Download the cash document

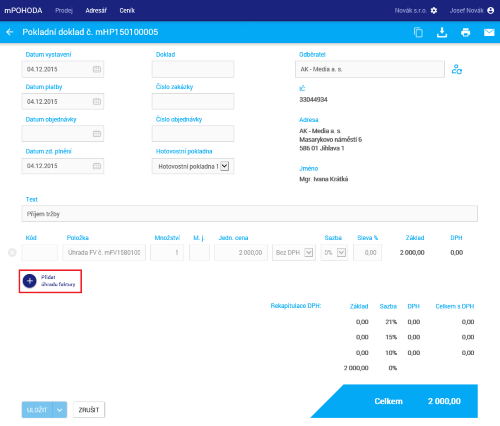point(442,32)
